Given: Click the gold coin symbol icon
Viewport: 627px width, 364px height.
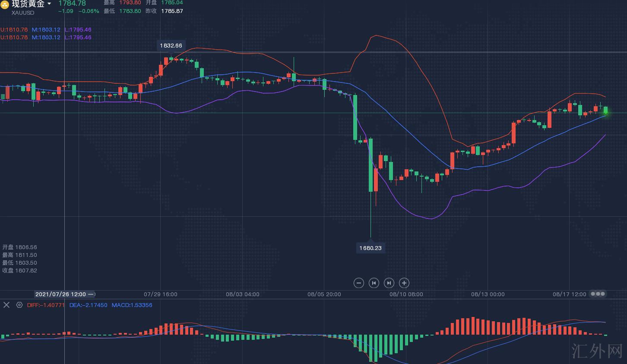Looking at the screenshot, I should [5, 4].
